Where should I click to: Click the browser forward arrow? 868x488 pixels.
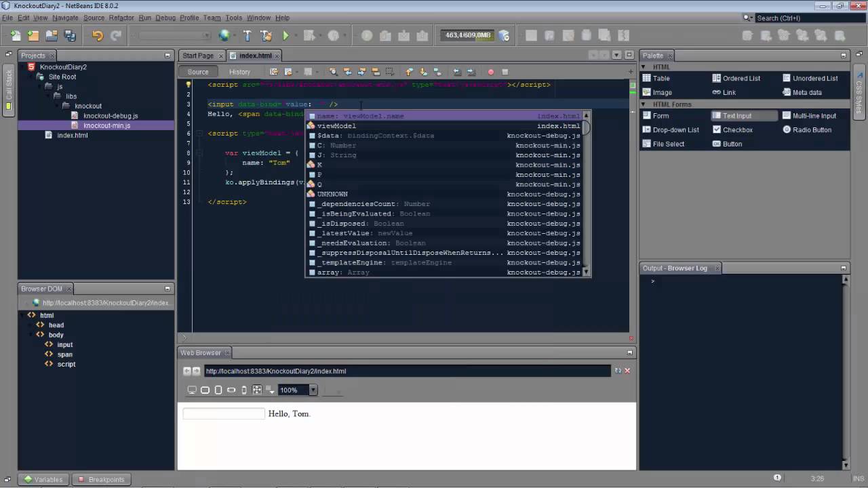pyautogui.click(x=196, y=371)
